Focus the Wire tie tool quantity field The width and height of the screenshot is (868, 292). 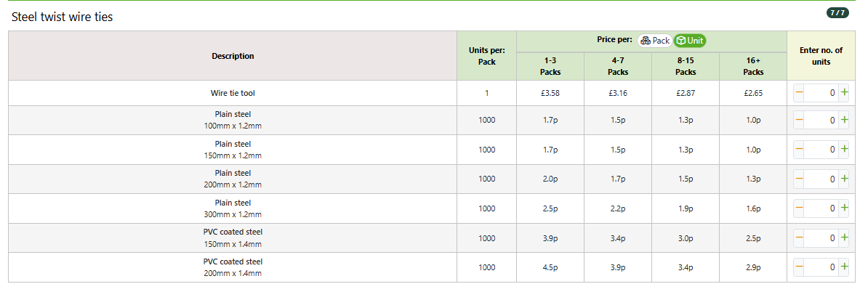[821, 94]
